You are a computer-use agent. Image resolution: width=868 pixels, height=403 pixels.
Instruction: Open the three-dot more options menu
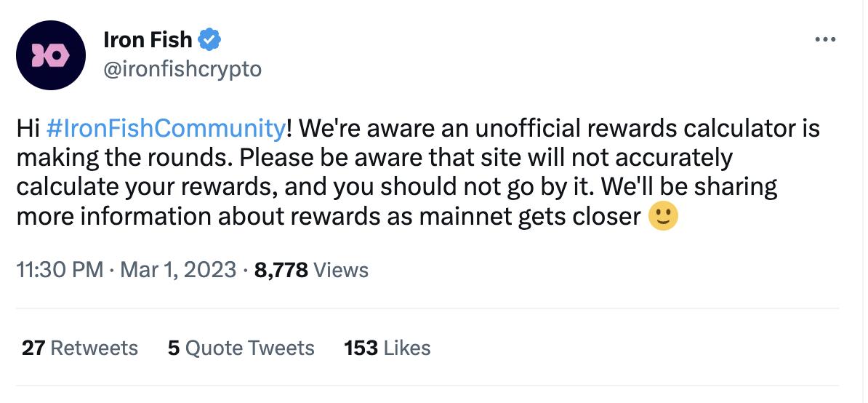(825, 39)
